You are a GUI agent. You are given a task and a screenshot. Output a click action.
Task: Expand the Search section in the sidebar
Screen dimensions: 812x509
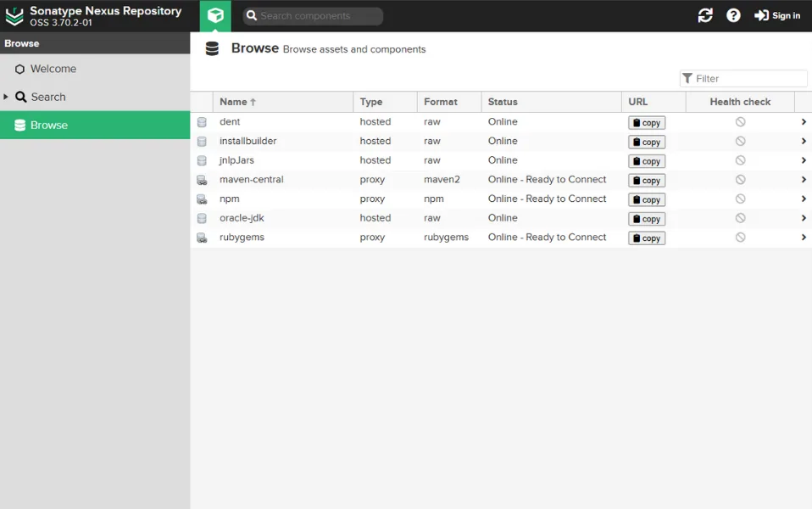7,97
